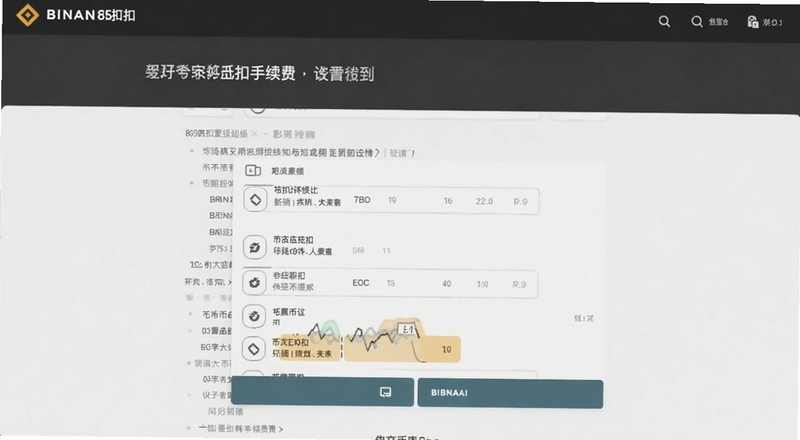This screenshot has width=800, height=440.
Task: Open the lock account icon in the header
Action: click(753, 21)
